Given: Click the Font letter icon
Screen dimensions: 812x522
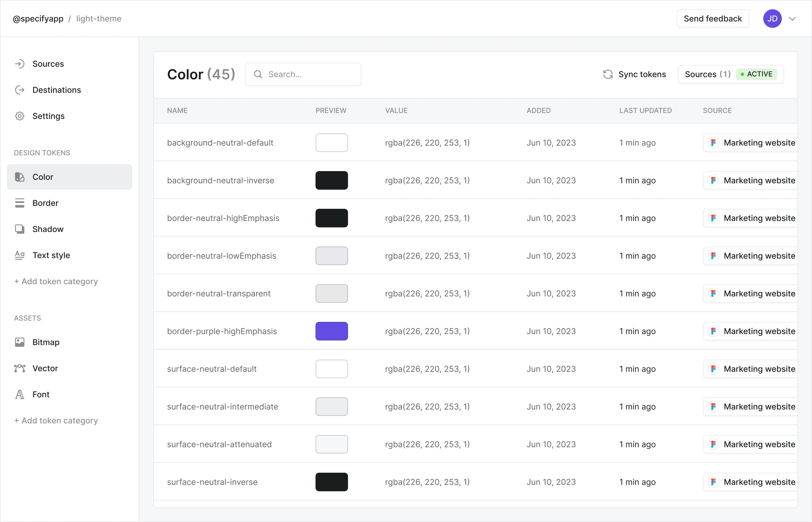Looking at the screenshot, I should point(20,394).
